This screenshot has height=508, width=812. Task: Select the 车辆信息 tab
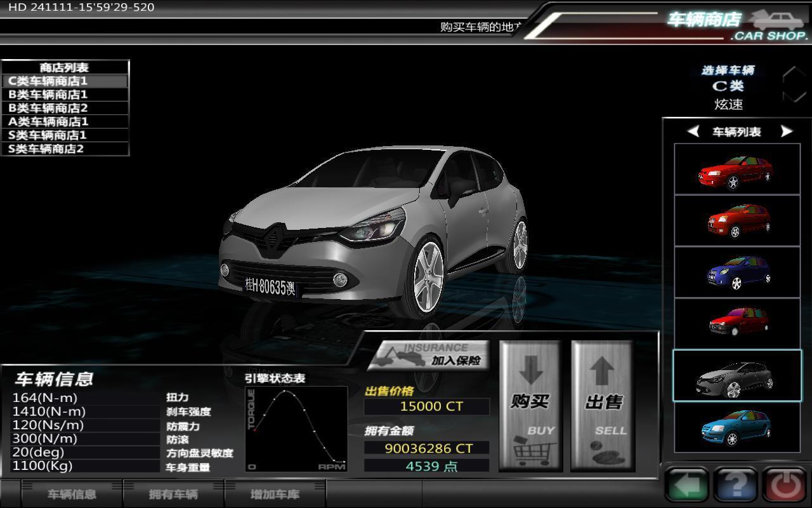[x=72, y=494]
